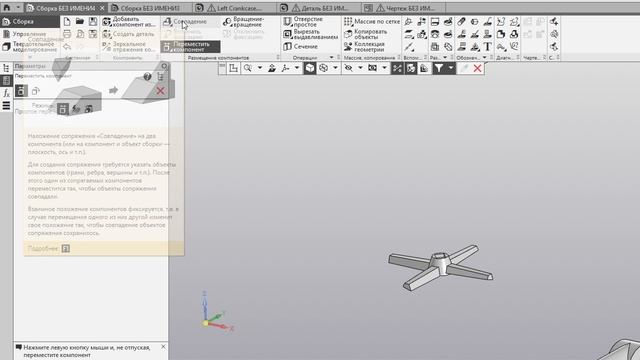Open the hide objects dropdown arrow
Image resolution: width=640 pixels, height=360 pixels.
360,68
